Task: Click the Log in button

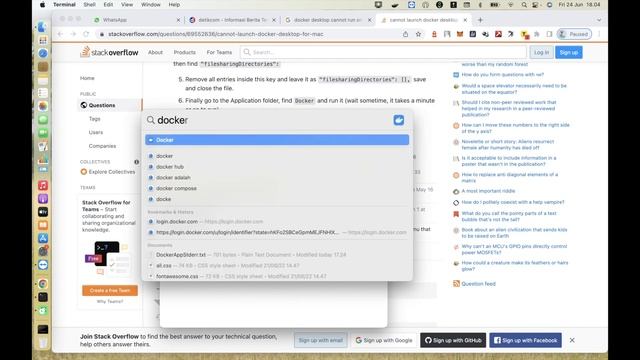Action: click(x=541, y=52)
